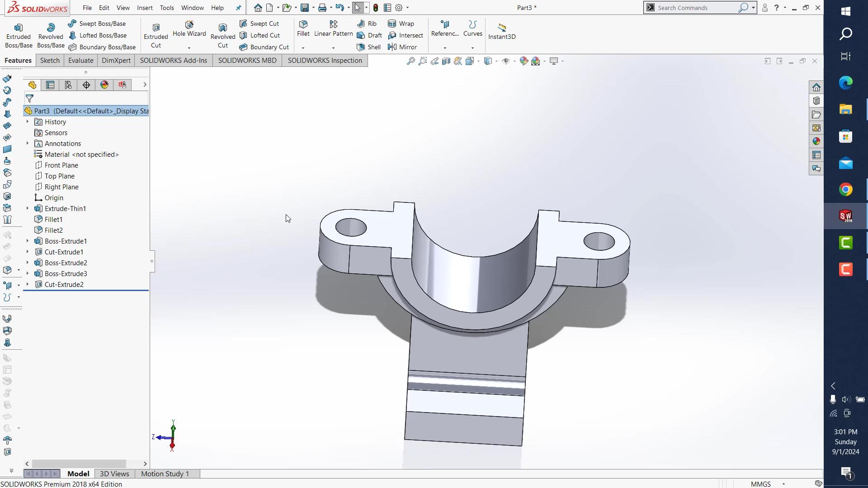The image size is (868, 488).
Task: Click the Mirror feature tool
Action: 402,47
